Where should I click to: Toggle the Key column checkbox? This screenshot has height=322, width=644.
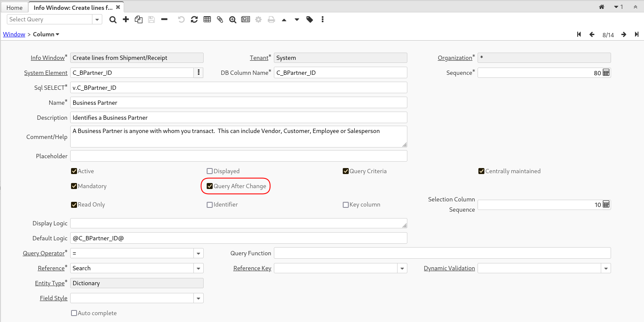346,205
